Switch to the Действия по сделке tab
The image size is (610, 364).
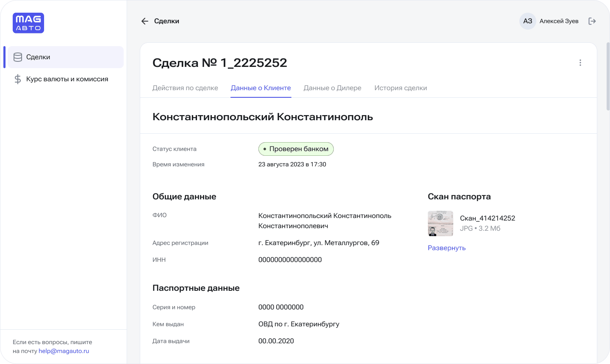coord(185,88)
